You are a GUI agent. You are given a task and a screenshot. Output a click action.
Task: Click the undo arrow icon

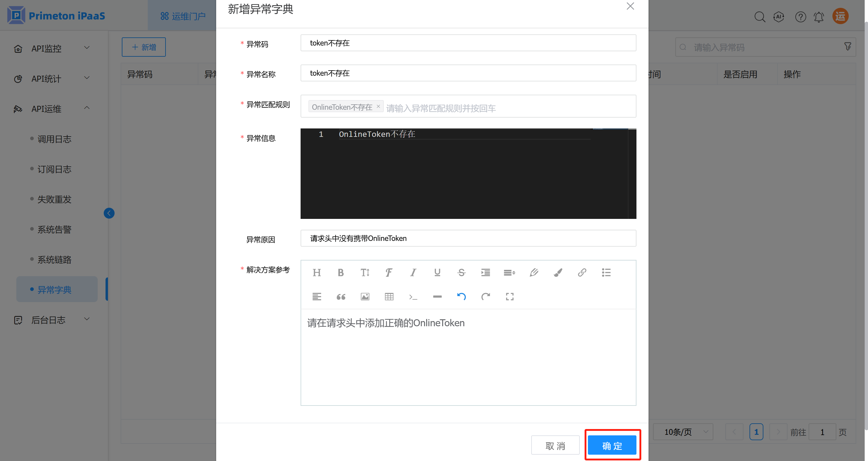click(x=461, y=297)
